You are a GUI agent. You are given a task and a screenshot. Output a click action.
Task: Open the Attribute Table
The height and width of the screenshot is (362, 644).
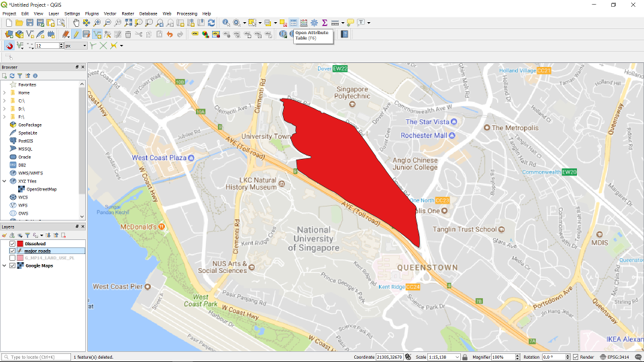[294, 23]
